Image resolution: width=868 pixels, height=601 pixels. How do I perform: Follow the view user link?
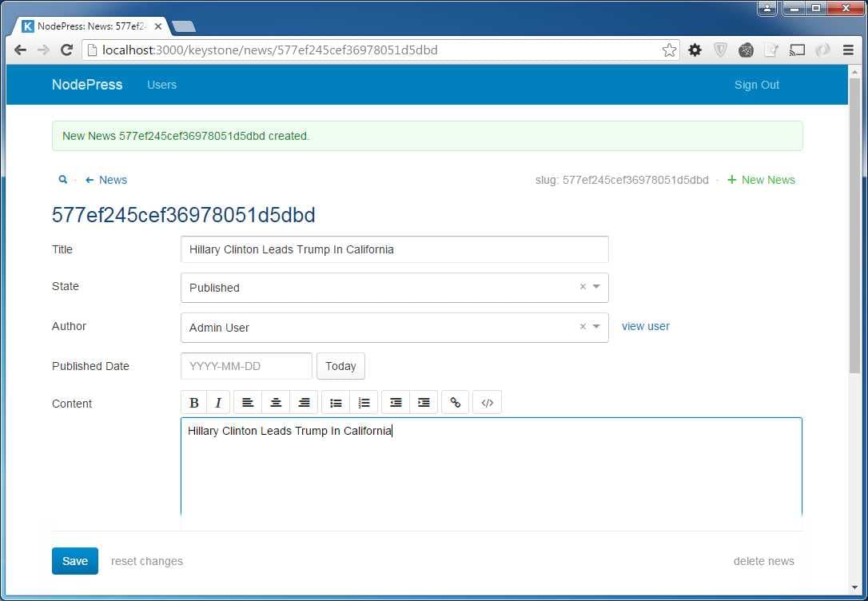pos(645,326)
